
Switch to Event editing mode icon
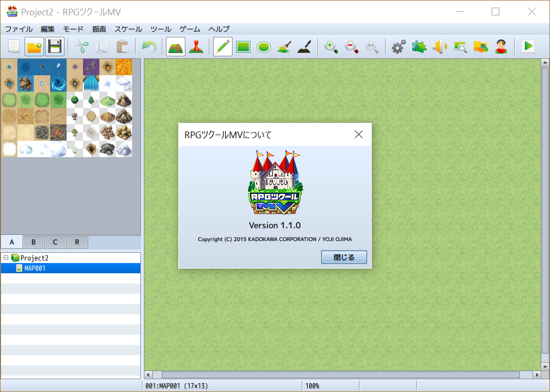pos(196,47)
